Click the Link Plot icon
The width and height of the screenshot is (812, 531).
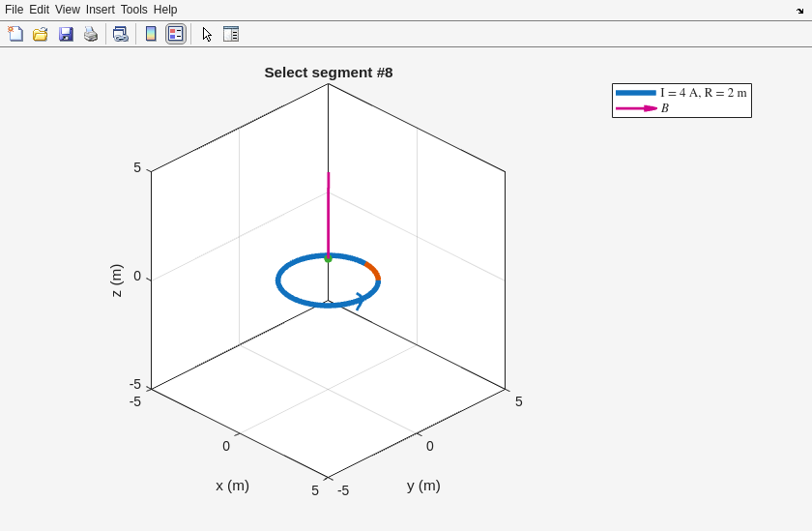[120, 34]
